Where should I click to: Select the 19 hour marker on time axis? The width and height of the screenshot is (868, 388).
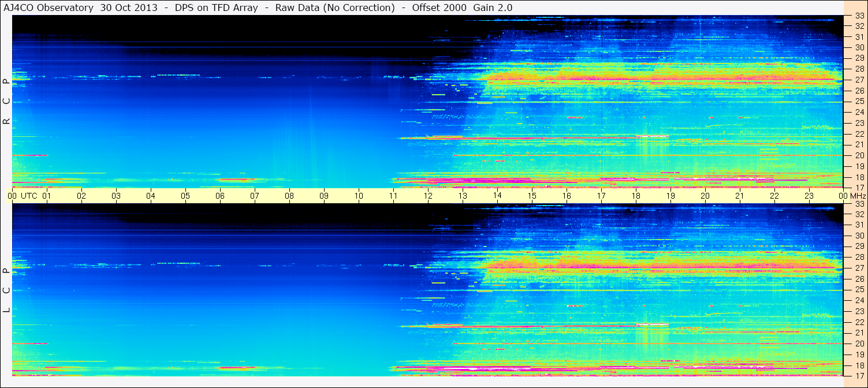pos(670,196)
